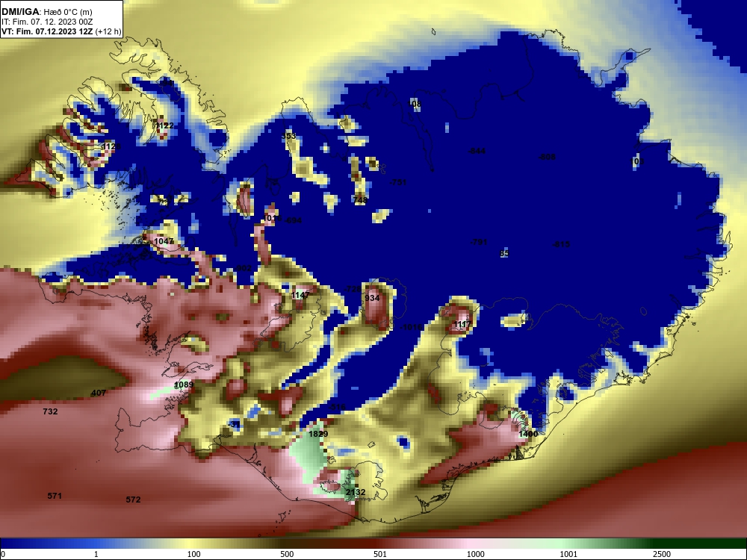Image resolution: width=747 pixels, height=560 pixels.
Task: Click the map value -815
Action: pos(561,244)
